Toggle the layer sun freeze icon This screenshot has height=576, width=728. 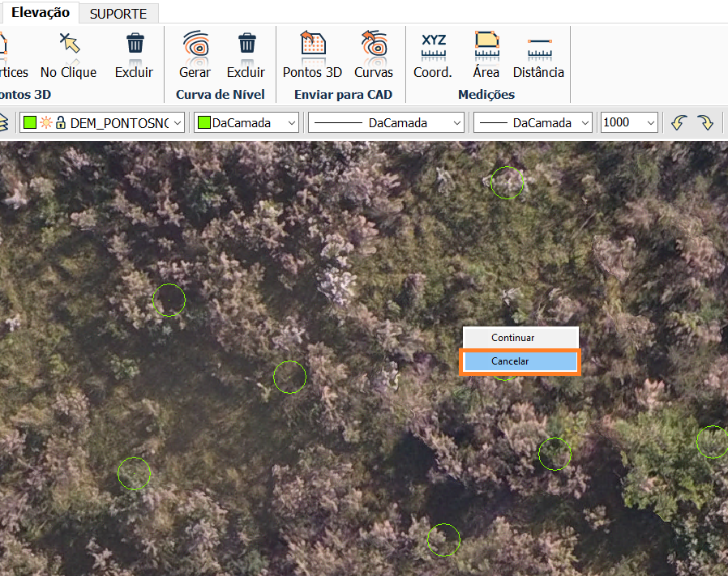pos(46,122)
